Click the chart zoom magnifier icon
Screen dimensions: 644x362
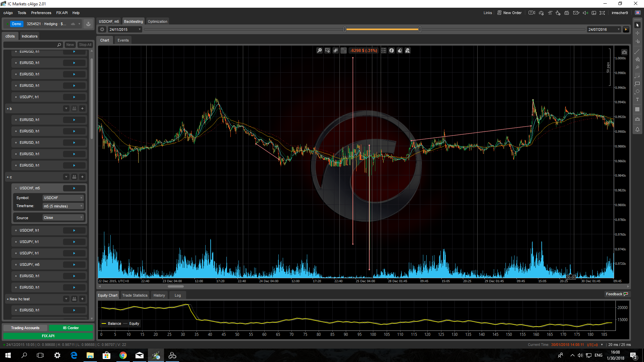tap(319, 51)
